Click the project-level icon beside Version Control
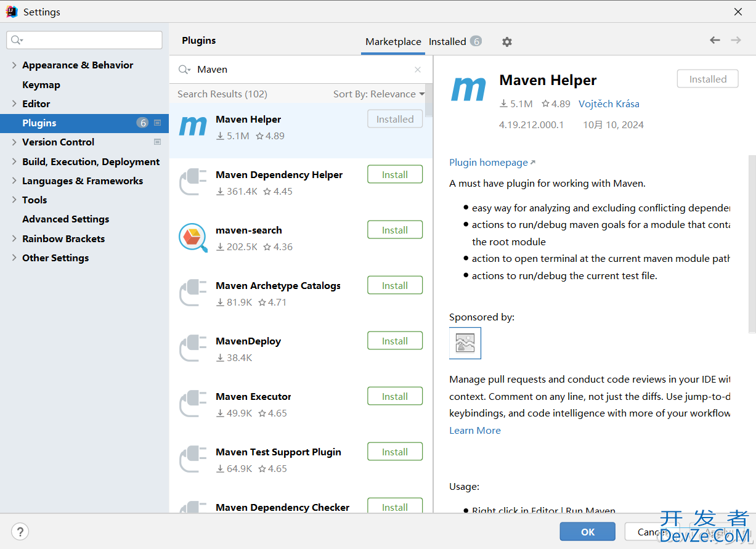 pos(157,142)
